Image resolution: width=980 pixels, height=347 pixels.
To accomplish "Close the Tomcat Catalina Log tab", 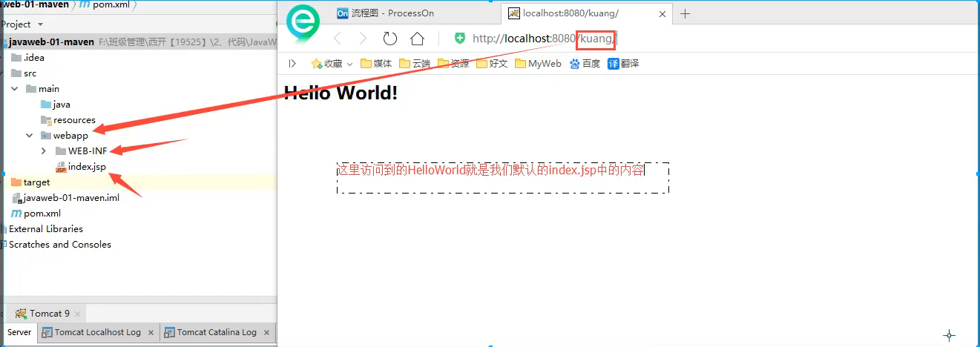I will coord(267,333).
